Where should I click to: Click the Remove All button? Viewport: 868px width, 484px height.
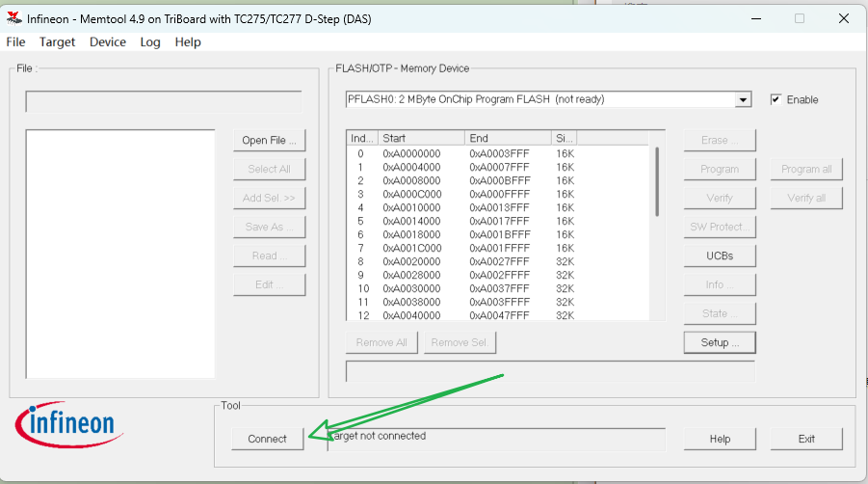click(381, 342)
